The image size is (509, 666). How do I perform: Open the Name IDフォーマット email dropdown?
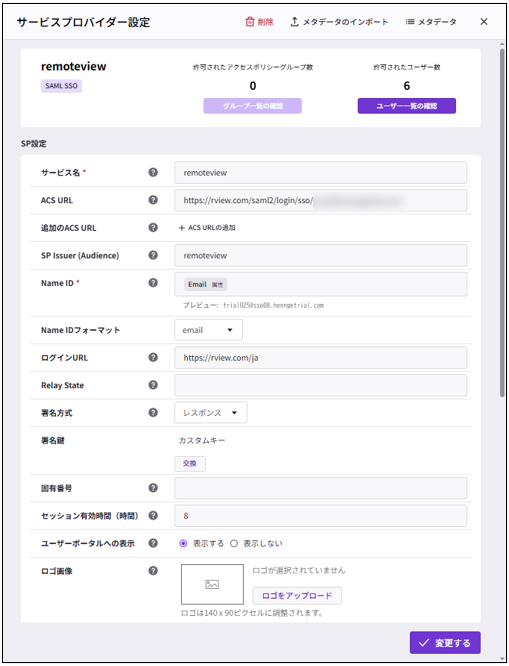coord(209,330)
